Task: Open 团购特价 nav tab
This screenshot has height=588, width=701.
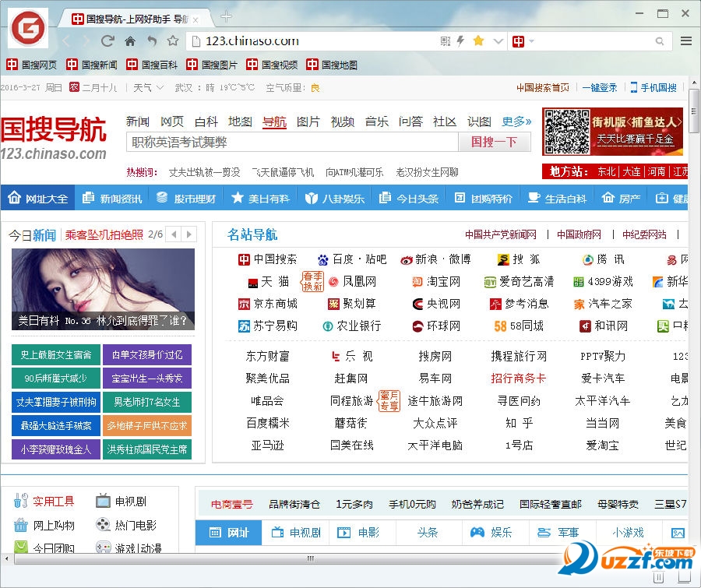Action: pyautogui.click(x=483, y=198)
